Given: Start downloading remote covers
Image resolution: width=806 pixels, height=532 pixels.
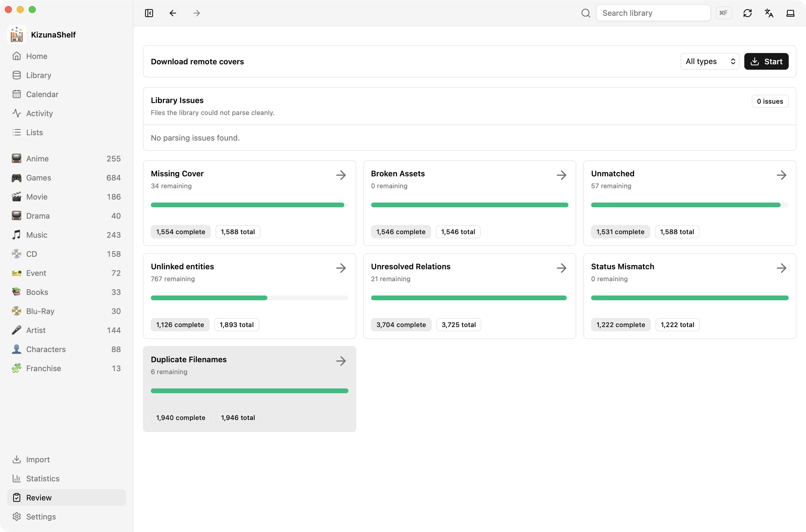Looking at the screenshot, I should pyautogui.click(x=766, y=61).
